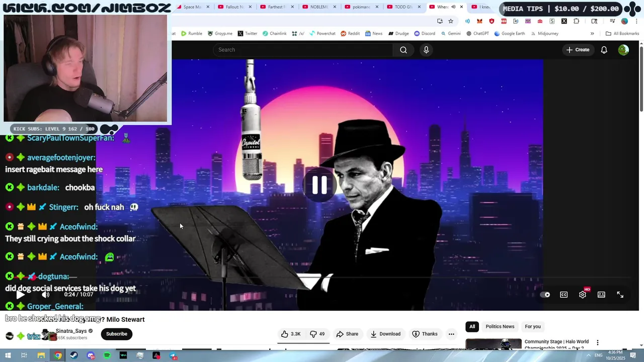Click the Download button
Screen dimensions: 644x362
pos(385,334)
